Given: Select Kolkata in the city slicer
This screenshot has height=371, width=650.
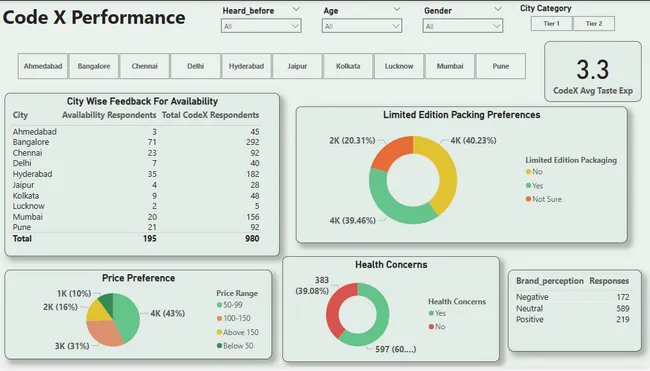Looking at the screenshot, I should coord(348,66).
